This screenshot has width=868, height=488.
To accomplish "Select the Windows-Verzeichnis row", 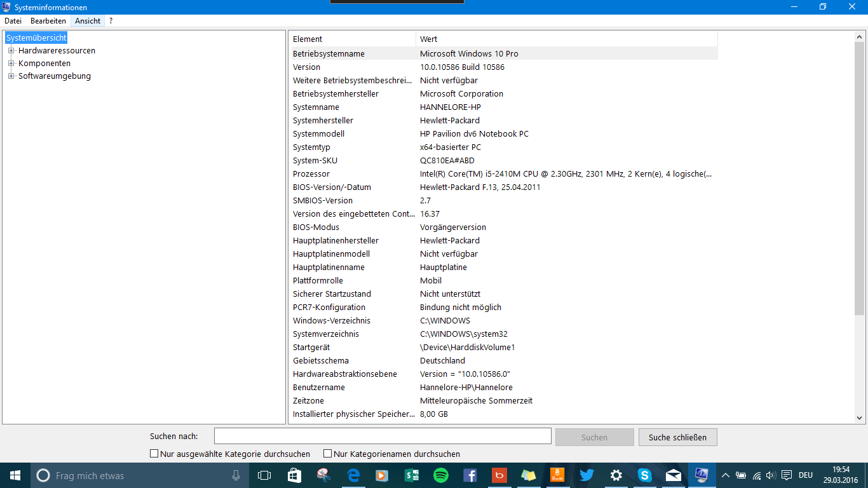I will 504,321.
